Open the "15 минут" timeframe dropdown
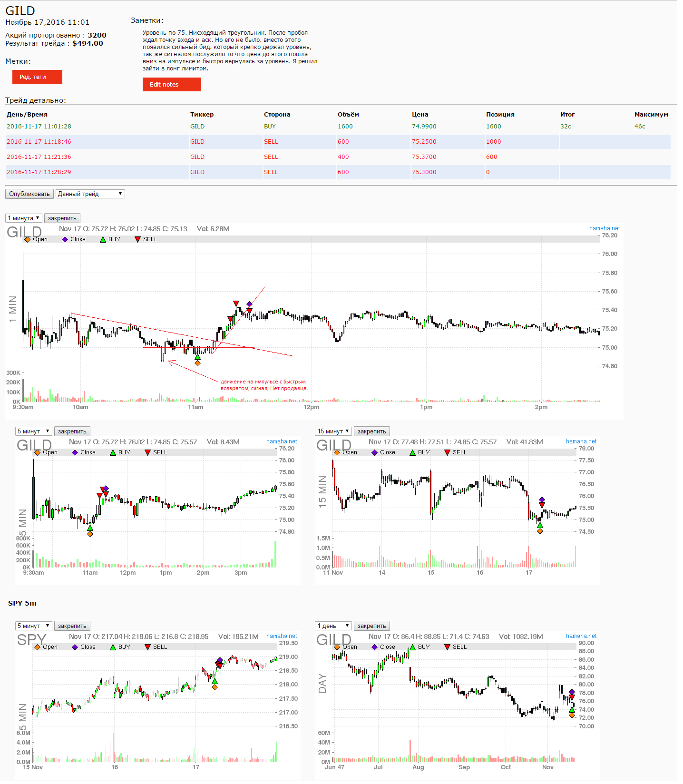 (333, 431)
